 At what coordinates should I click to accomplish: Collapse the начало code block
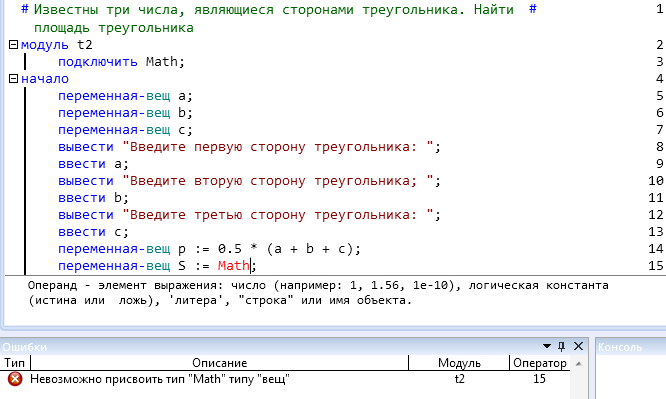point(14,79)
